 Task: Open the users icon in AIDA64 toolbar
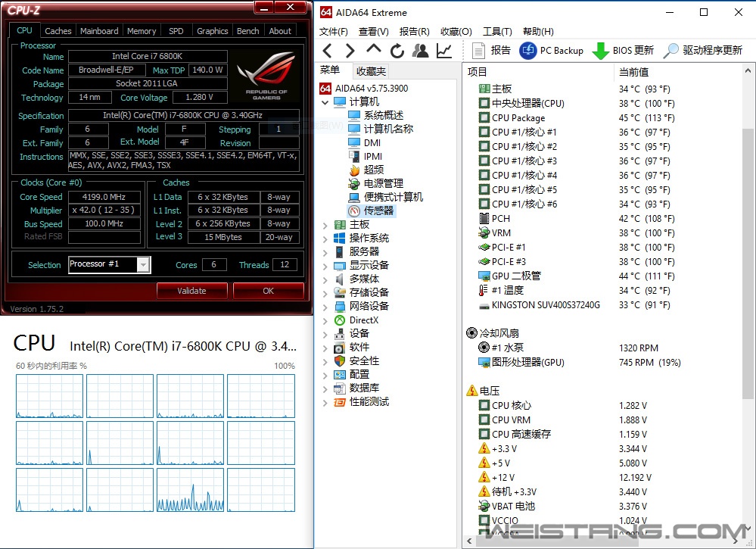click(x=421, y=50)
